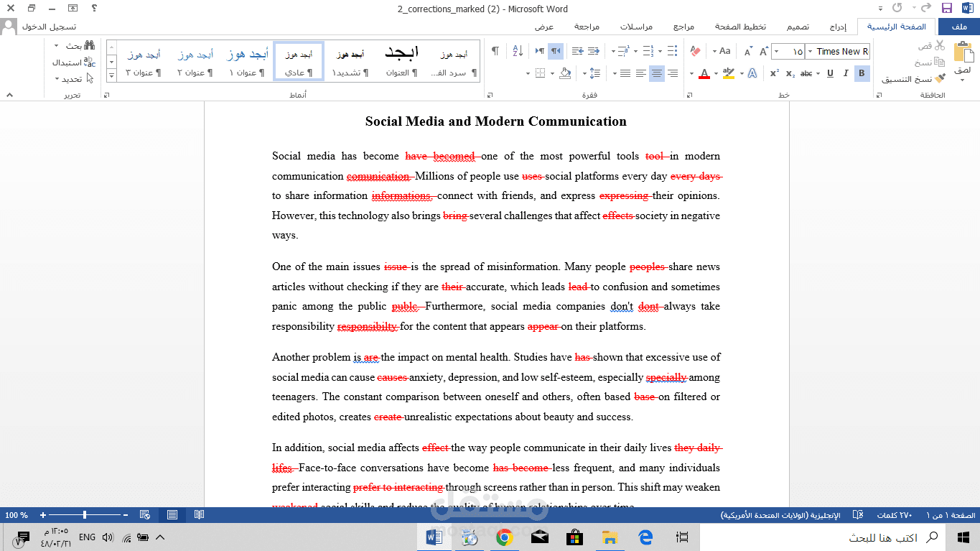Image resolution: width=980 pixels, height=551 pixels.
Task: Click the borders grid icon
Action: (x=541, y=73)
